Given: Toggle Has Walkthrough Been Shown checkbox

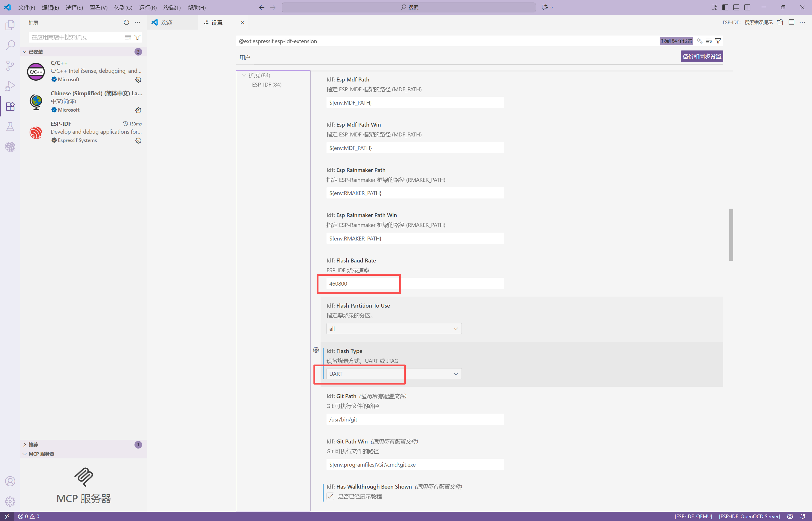Looking at the screenshot, I should coord(330,496).
